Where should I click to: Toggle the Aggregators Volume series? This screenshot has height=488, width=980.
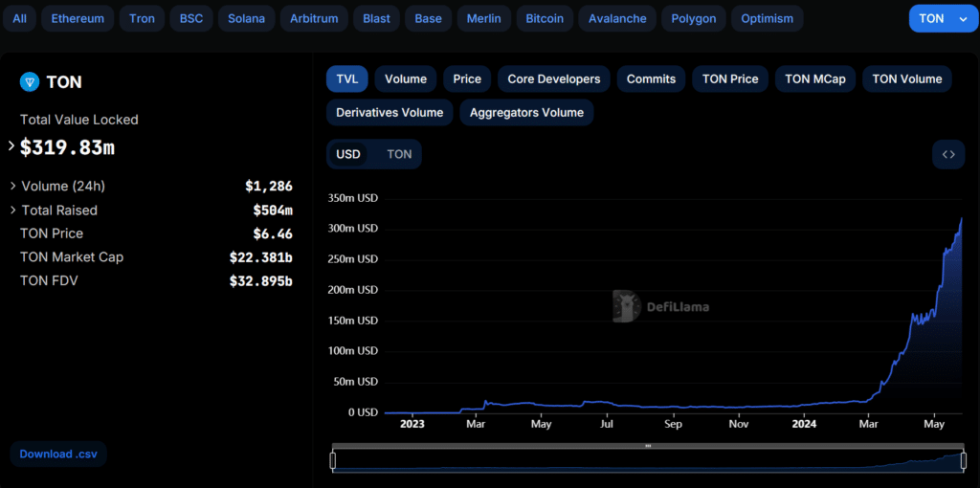[527, 113]
